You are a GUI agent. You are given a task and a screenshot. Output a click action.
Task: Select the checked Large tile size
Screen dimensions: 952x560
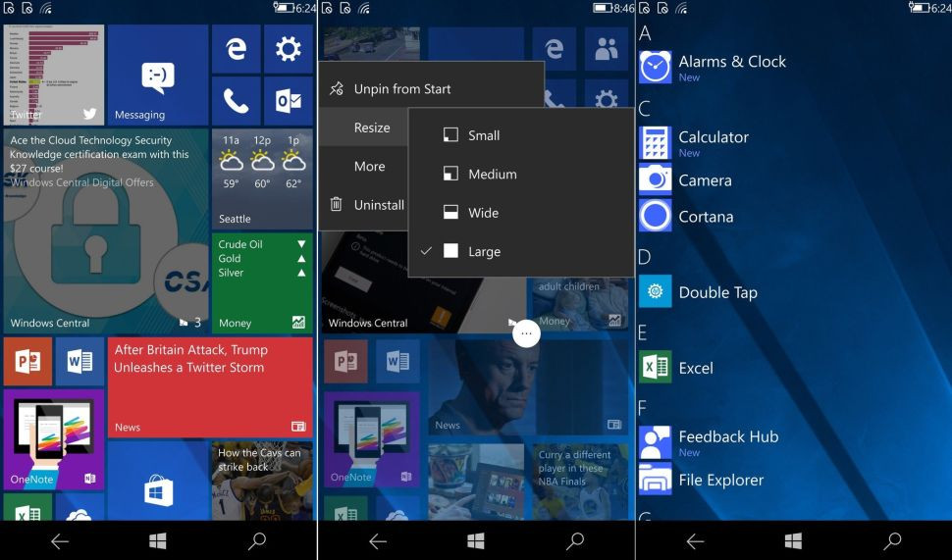521,252
